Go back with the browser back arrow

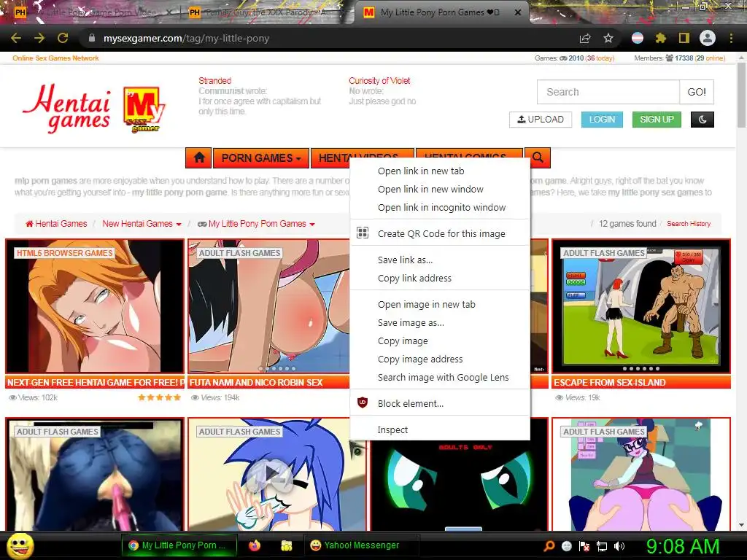click(16, 38)
